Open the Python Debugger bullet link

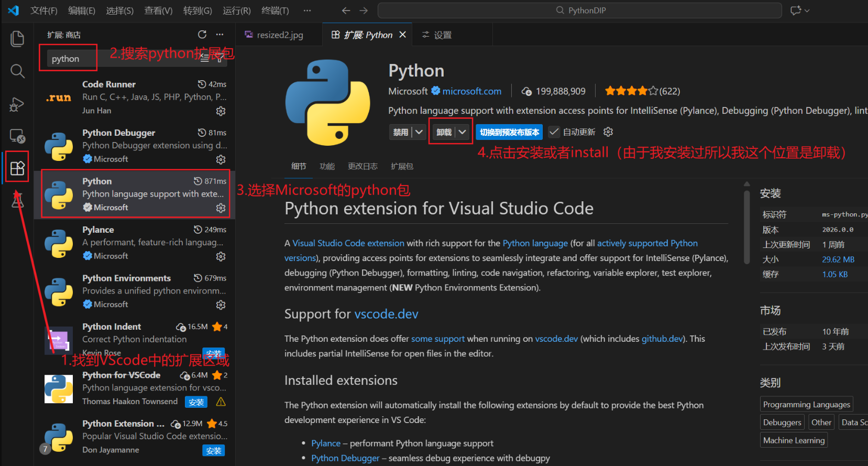345,458
